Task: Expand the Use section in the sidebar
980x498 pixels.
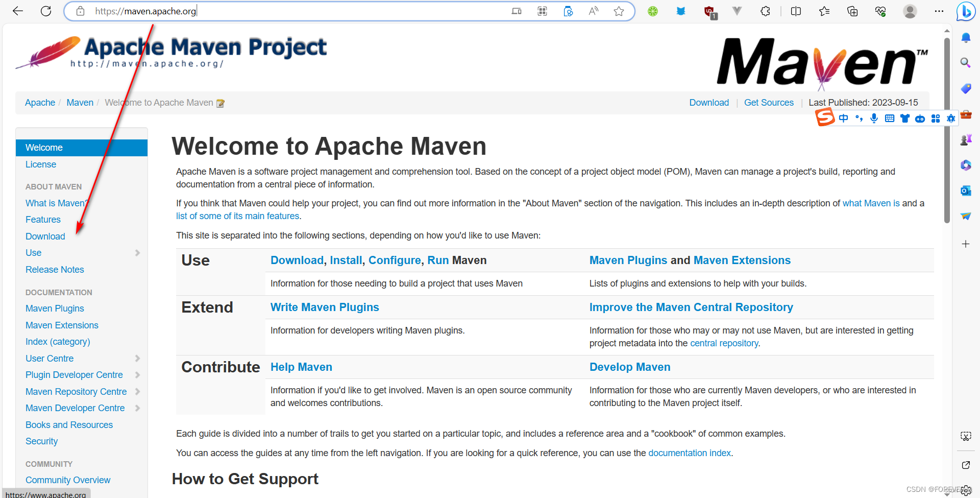Action: (x=137, y=252)
